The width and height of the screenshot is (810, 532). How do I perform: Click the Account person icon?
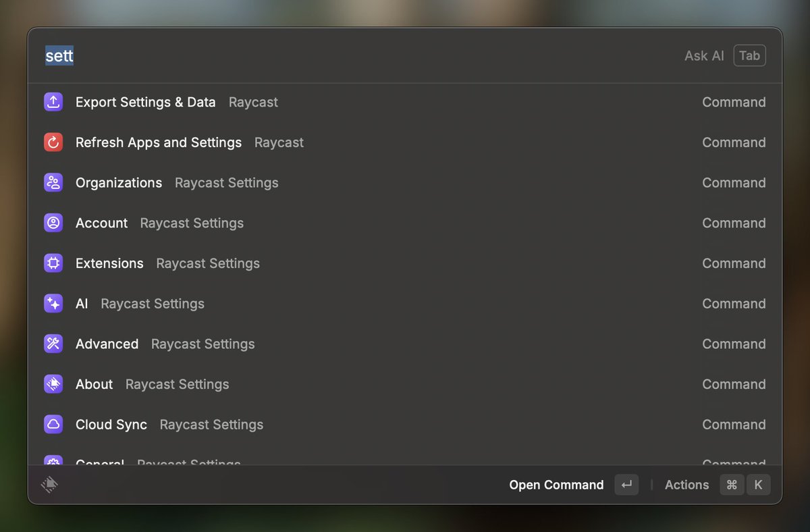click(x=53, y=223)
